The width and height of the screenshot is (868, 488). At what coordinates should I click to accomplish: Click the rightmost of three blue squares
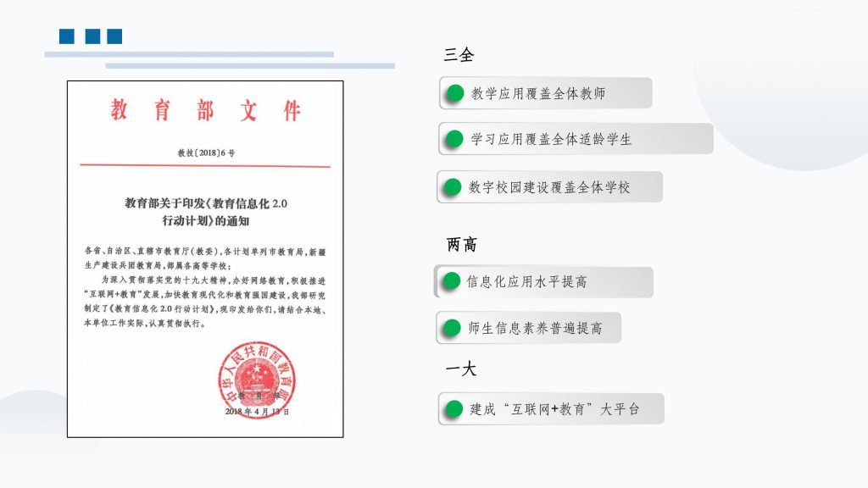coord(115,36)
